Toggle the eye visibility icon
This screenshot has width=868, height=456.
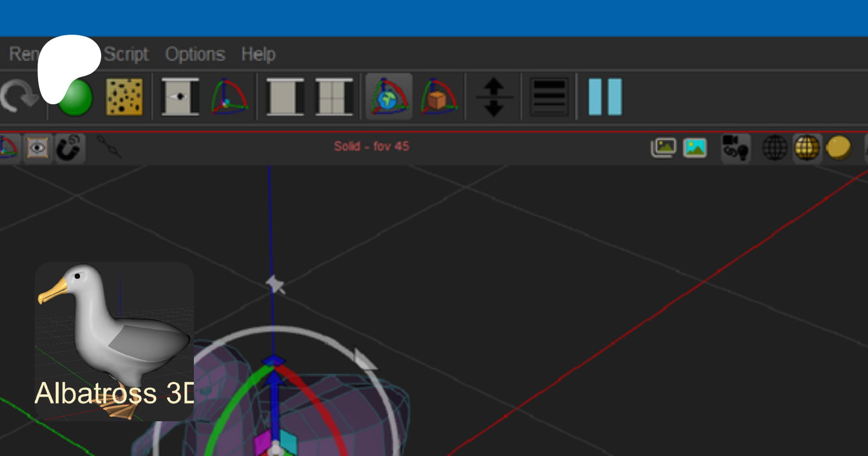(38, 148)
